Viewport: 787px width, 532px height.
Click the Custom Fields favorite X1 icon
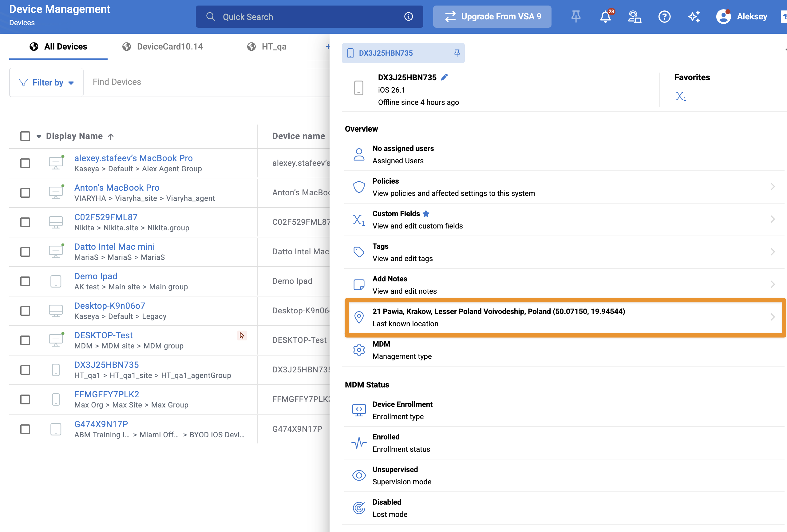681,97
